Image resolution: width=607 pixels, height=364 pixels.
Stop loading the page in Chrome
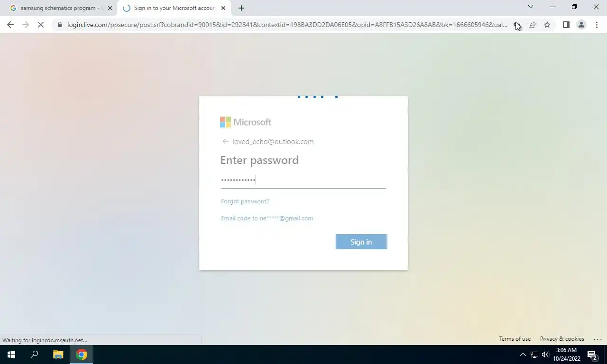pos(41,25)
